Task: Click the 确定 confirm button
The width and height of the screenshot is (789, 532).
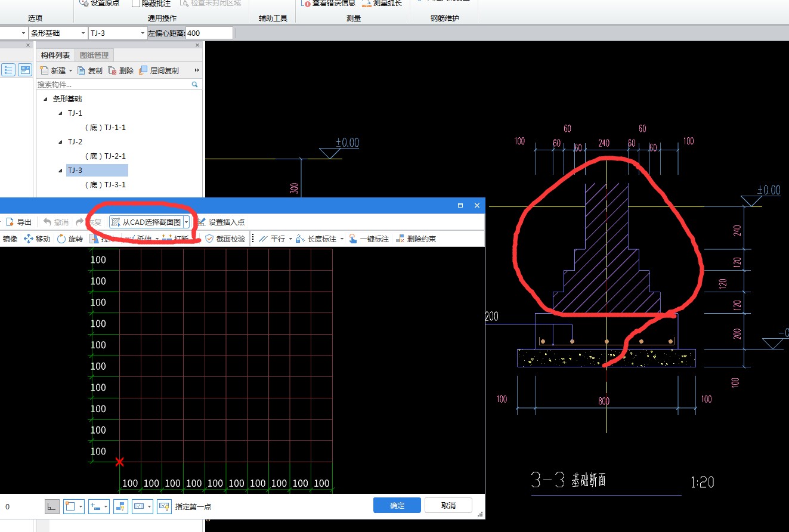Action: [397, 505]
